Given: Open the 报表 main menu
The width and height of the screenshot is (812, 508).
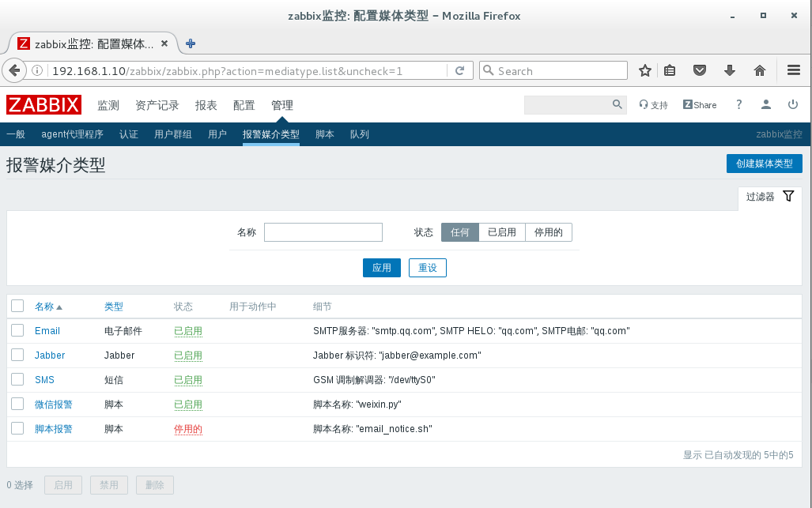Looking at the screenshot, I should (206, 105).
